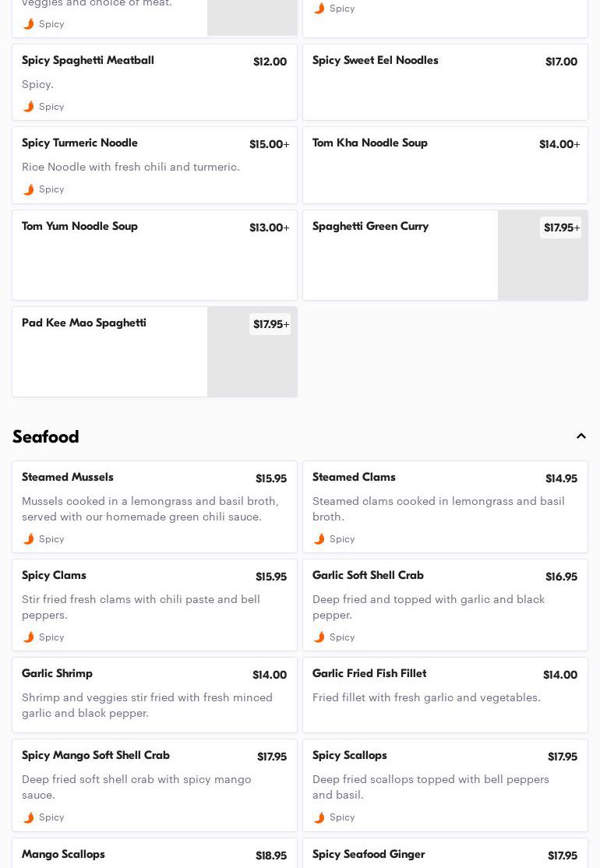Click the spicy chili icon under Steamed Clams
The image size is (600, 868).
point(319,539)
